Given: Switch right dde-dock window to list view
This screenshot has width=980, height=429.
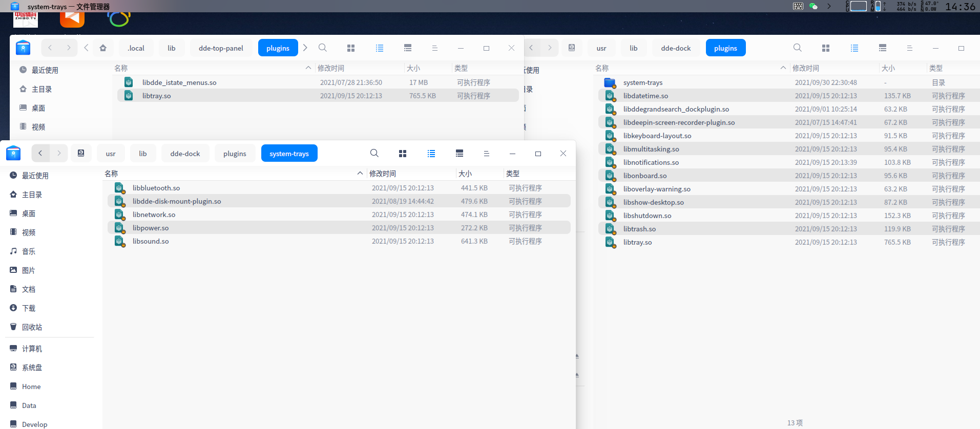Looking at the screenshot, I should 854,48.
